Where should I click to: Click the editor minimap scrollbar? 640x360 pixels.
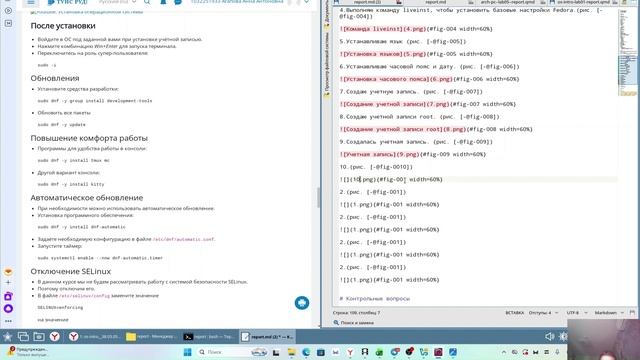click(628, 53)
